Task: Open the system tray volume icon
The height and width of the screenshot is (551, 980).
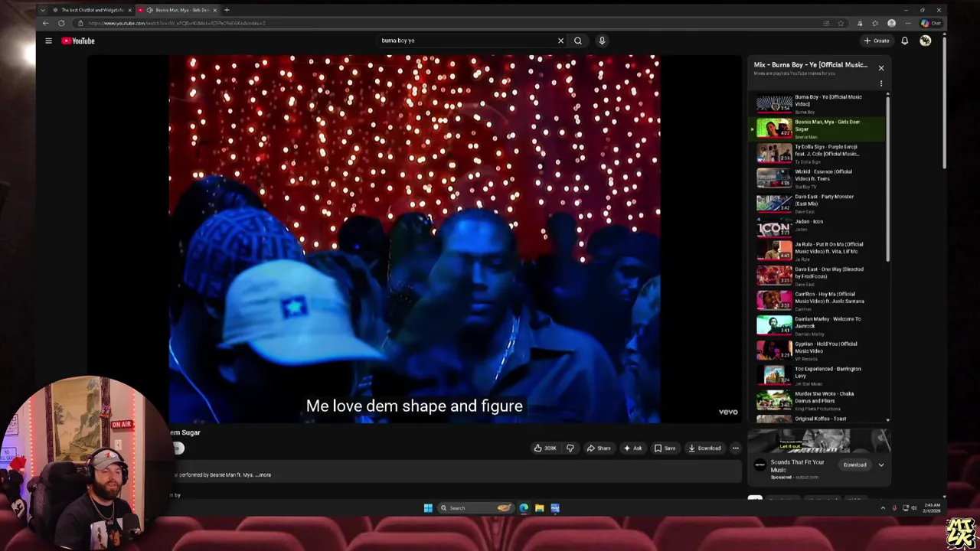Action: [913, 507]
